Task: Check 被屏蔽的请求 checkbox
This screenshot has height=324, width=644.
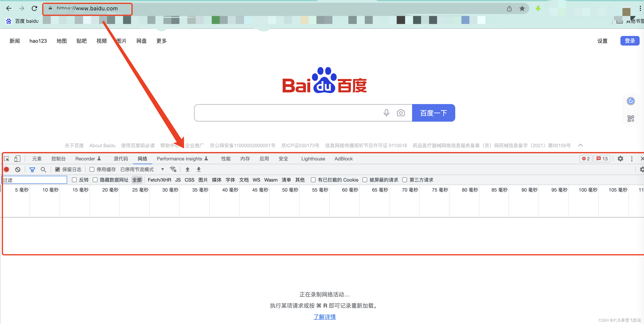Action: [365, 180]
